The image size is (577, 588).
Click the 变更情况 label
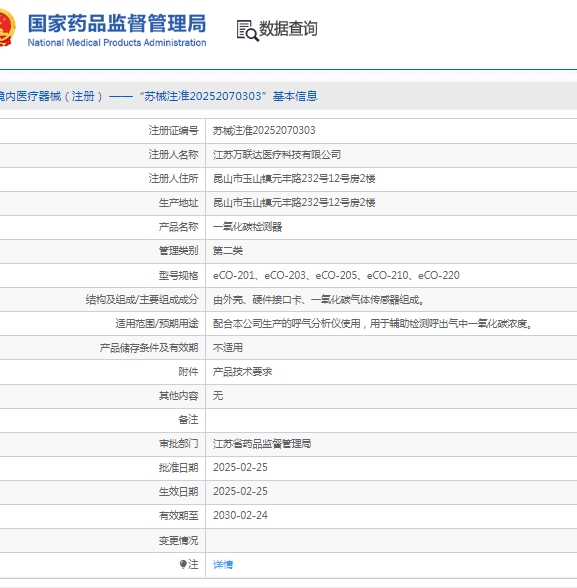(178, 540)
